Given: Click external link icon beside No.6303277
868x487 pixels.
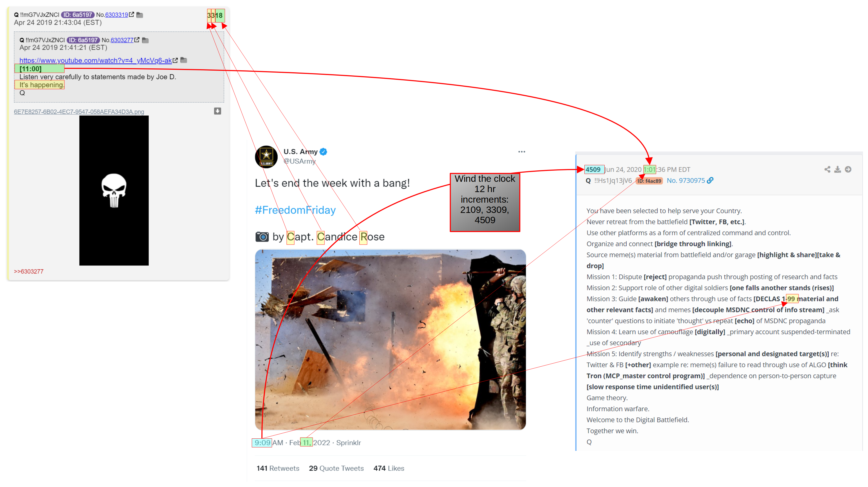Looking at the screenshot, I should [x=137, y=40].
